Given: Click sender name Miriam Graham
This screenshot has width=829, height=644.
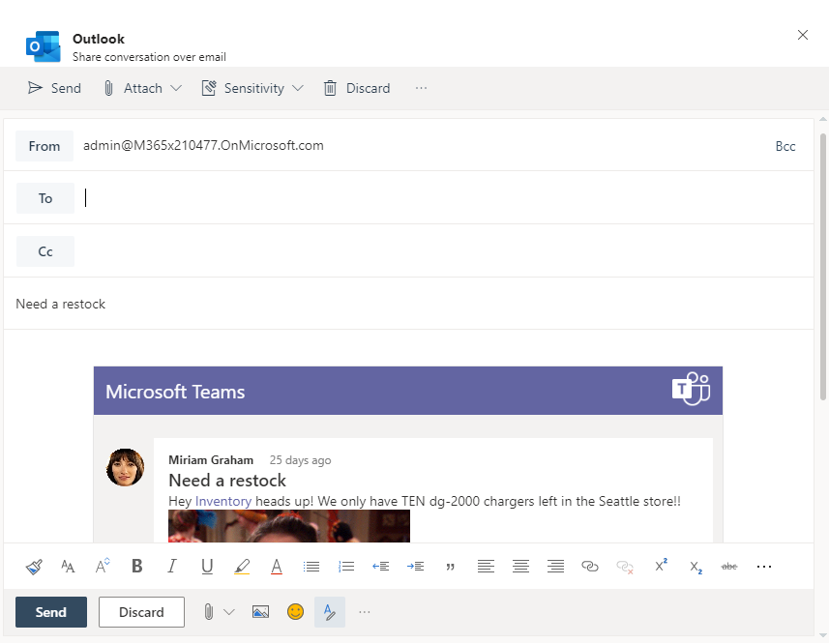Looking at the screenshot, I should tap(211, 460).
